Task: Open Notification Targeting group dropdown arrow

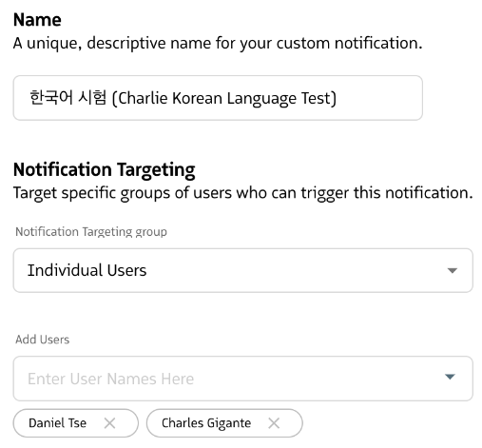Action: pos(453,270)
